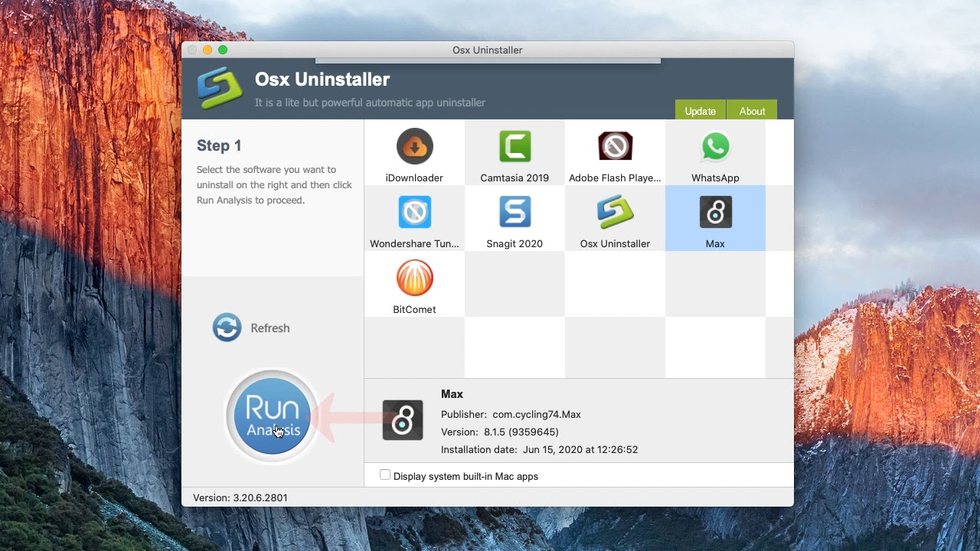This screenshot has width=980, height=551.
Task: Select the WhatsApp app icon
Action: [715, 146]
